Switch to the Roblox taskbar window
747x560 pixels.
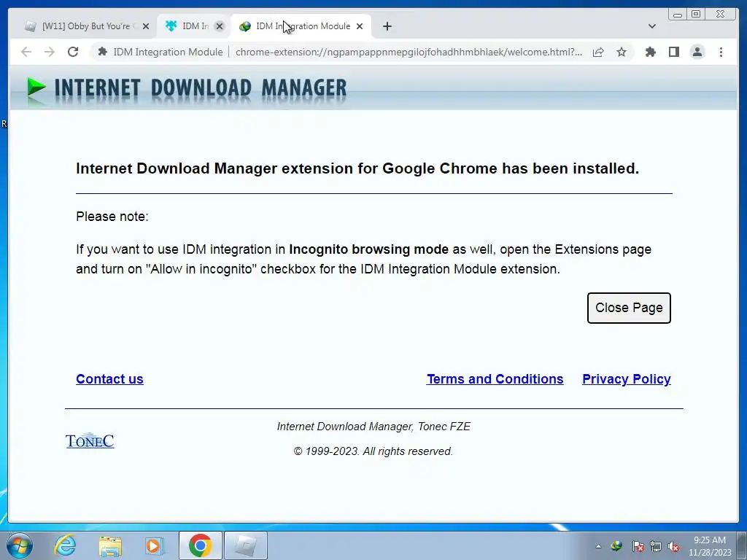tap(246, 545)
